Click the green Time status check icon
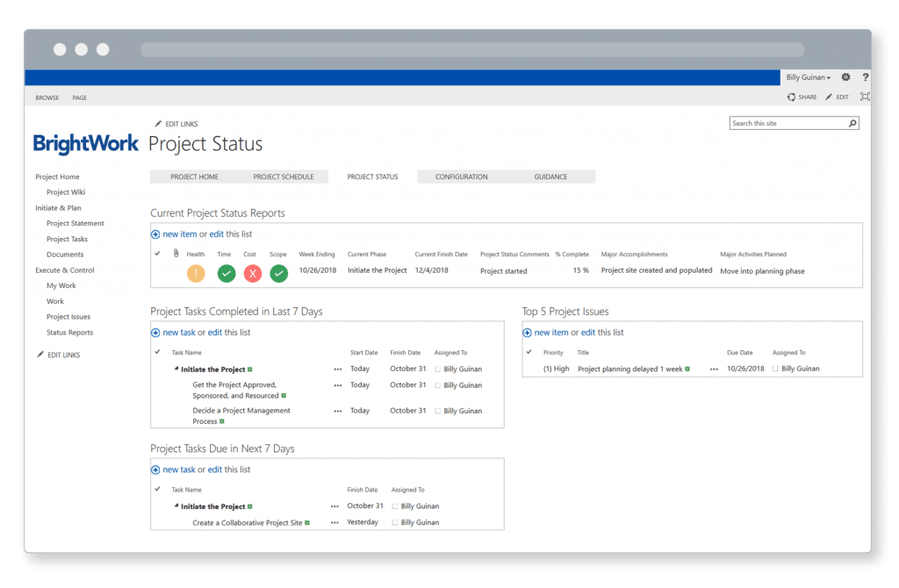 point(226,273)
